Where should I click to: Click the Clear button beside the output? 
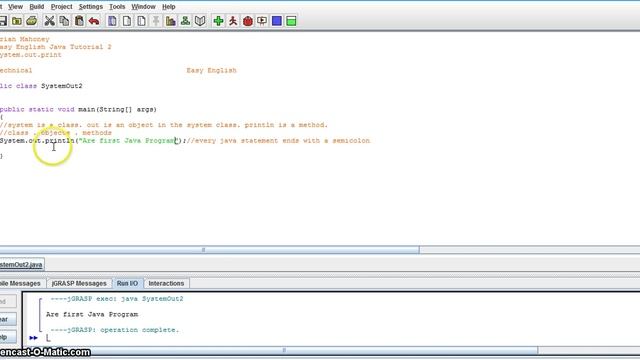[x=8, y=319]
